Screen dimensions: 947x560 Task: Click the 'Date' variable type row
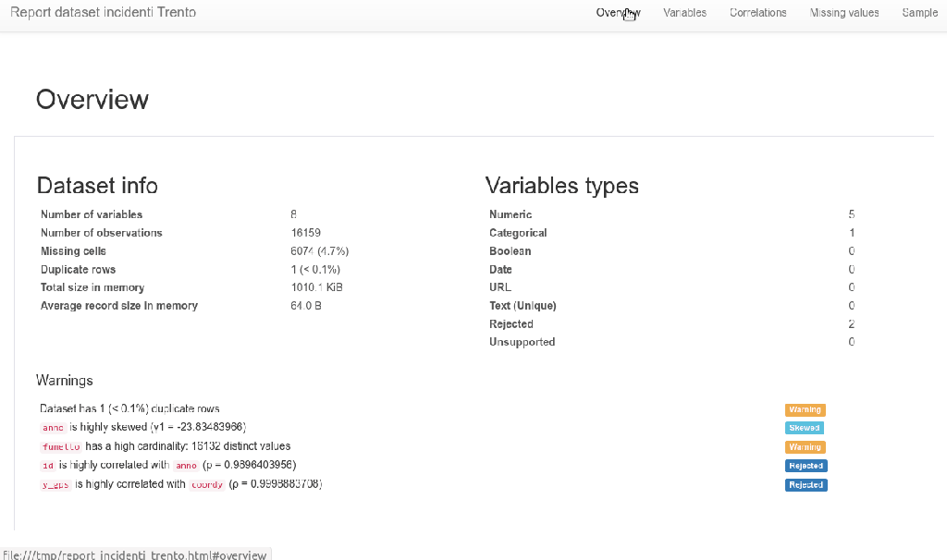[671, 269]
